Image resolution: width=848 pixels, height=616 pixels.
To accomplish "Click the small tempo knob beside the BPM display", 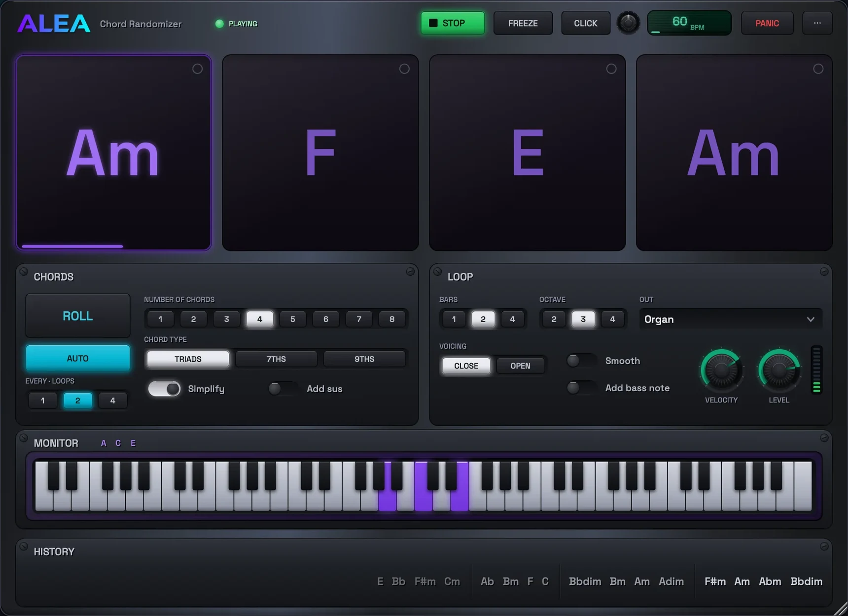I will click(x=628, y=23).
